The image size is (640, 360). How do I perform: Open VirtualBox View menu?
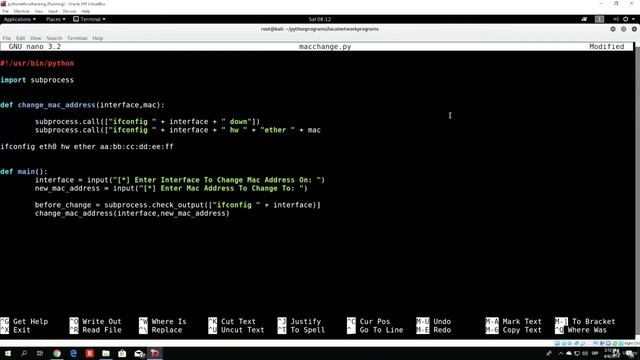39,11
